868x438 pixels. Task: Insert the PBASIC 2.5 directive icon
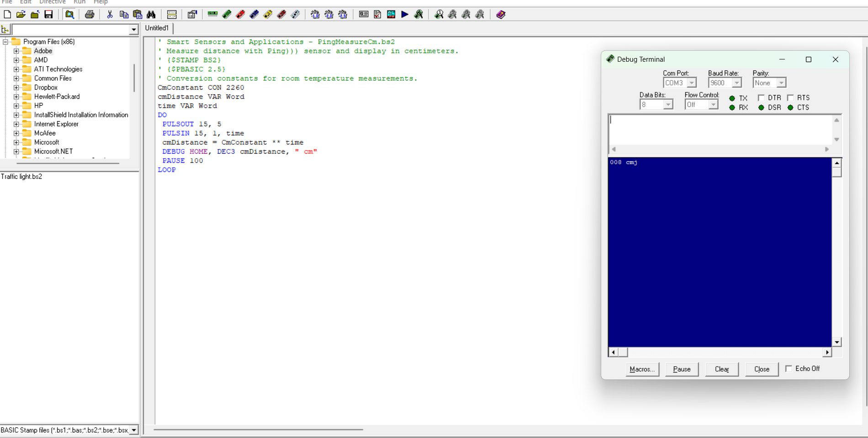[x=343, y=15]
